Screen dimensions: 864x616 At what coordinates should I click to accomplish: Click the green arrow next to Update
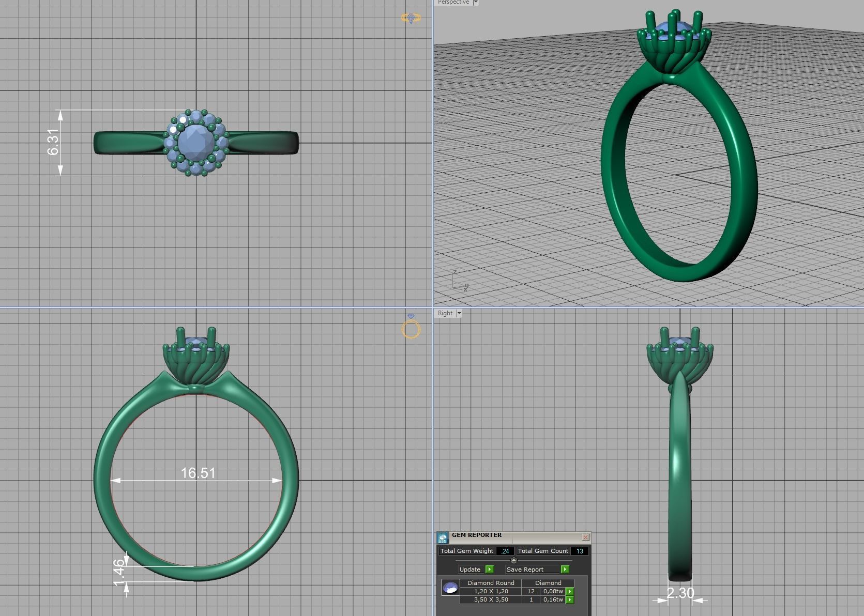490,569
